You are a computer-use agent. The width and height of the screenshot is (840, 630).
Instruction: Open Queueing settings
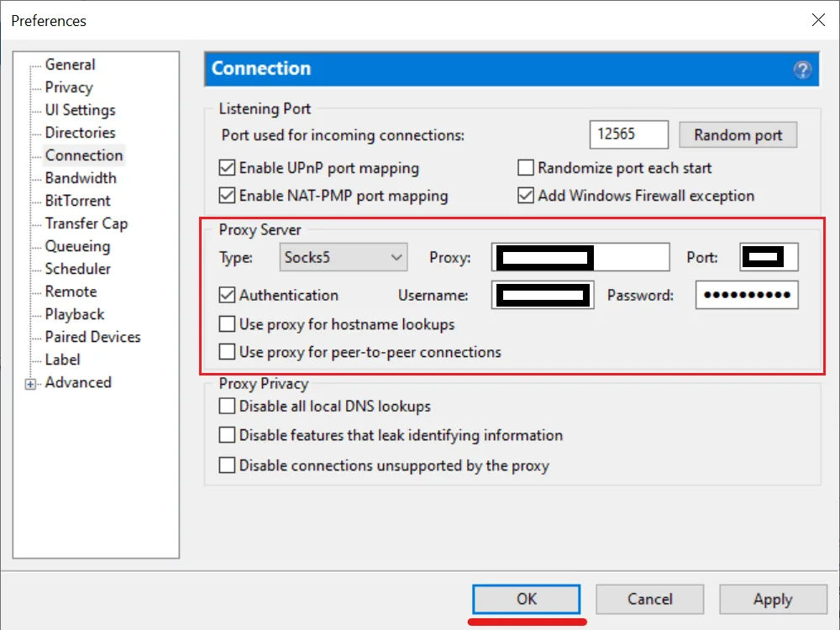tap(77, 246)
